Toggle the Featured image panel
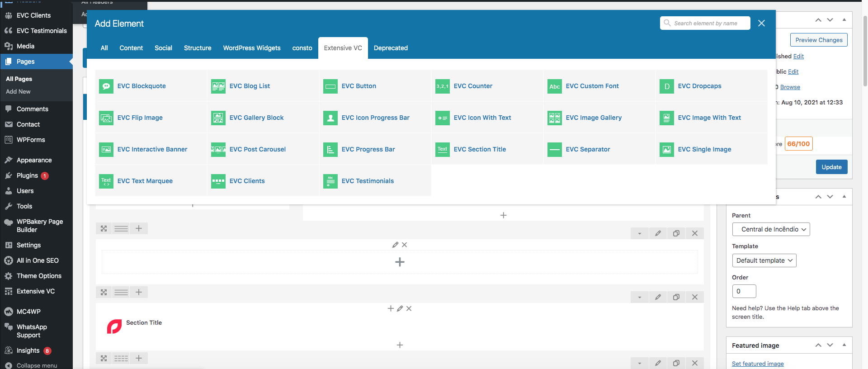Screen dimensions: 868x369 (x=844, y=345)
